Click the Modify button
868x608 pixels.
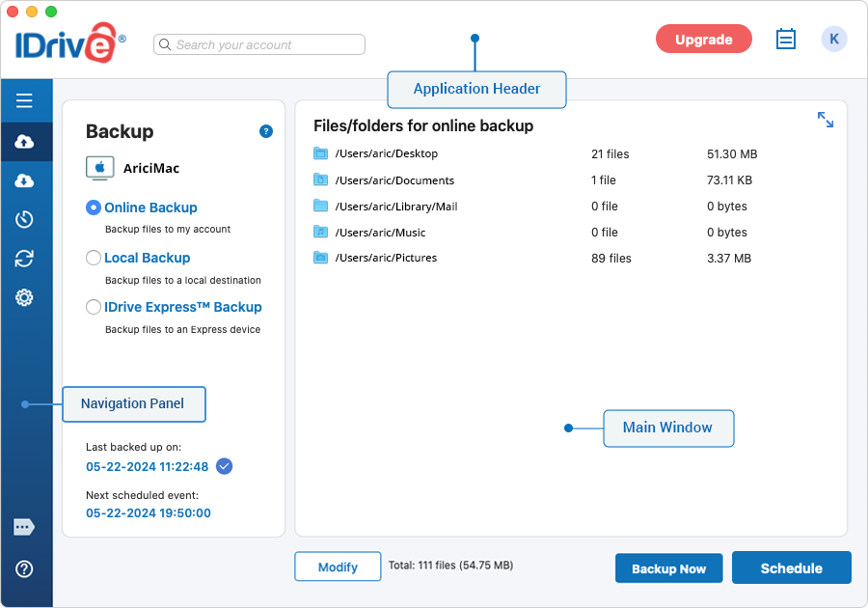[x=338, y=567]
